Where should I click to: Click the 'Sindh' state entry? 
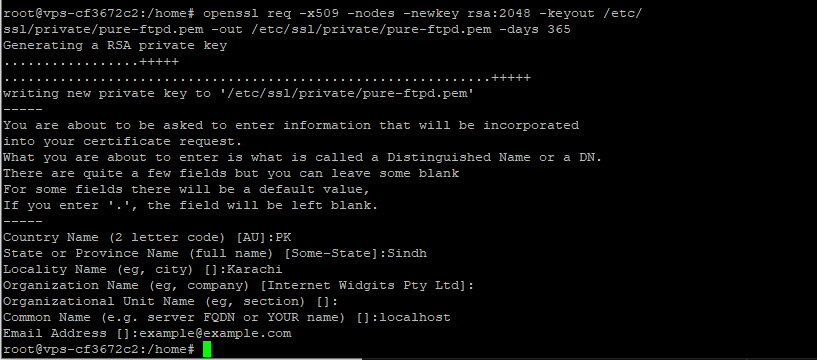[407, 254]
